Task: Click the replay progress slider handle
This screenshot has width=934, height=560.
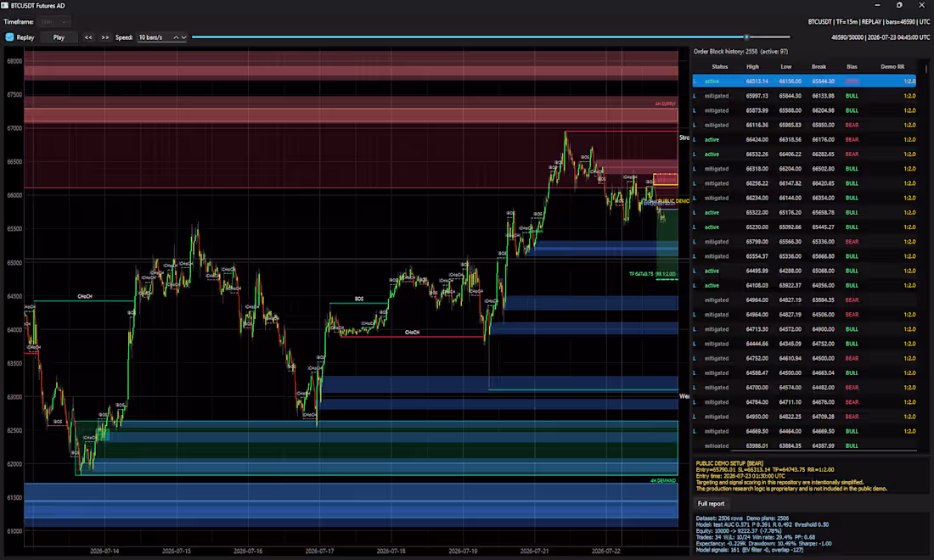Action: click(746, 36)
